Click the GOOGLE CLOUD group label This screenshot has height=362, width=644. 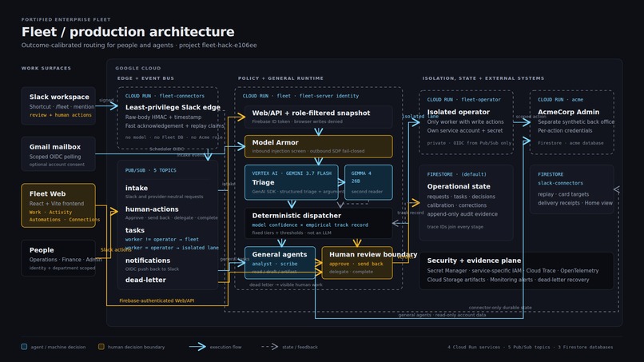[x=138, y=68]
